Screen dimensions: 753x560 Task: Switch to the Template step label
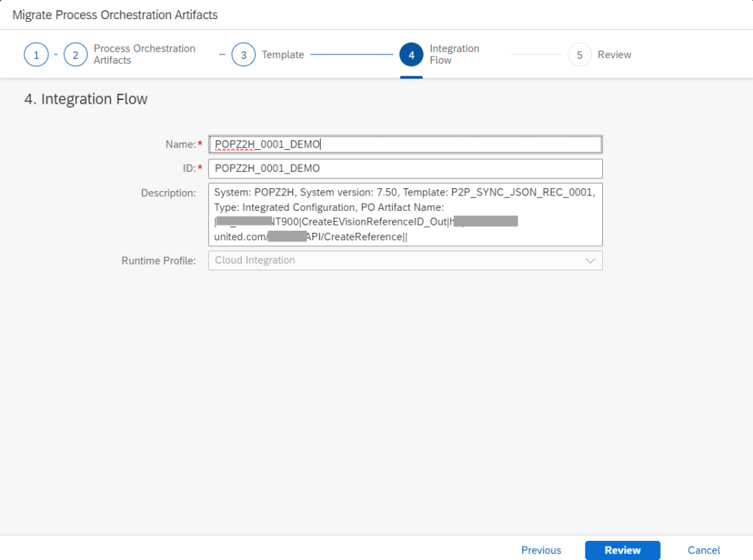pyautogui.click(x=282, y=55)
